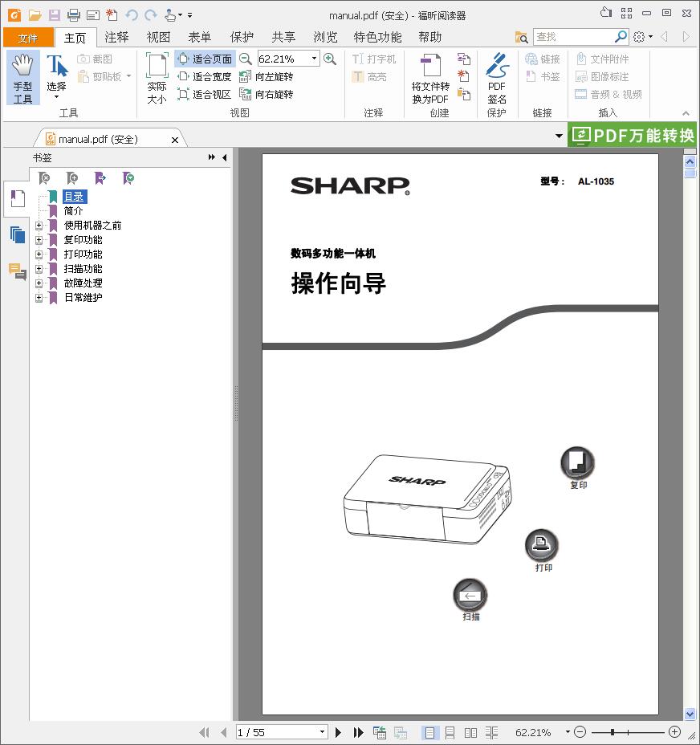This screenshot has width=700, height=745.
Task: Go to the next page arrow
Action: click(x=338, y=732)
